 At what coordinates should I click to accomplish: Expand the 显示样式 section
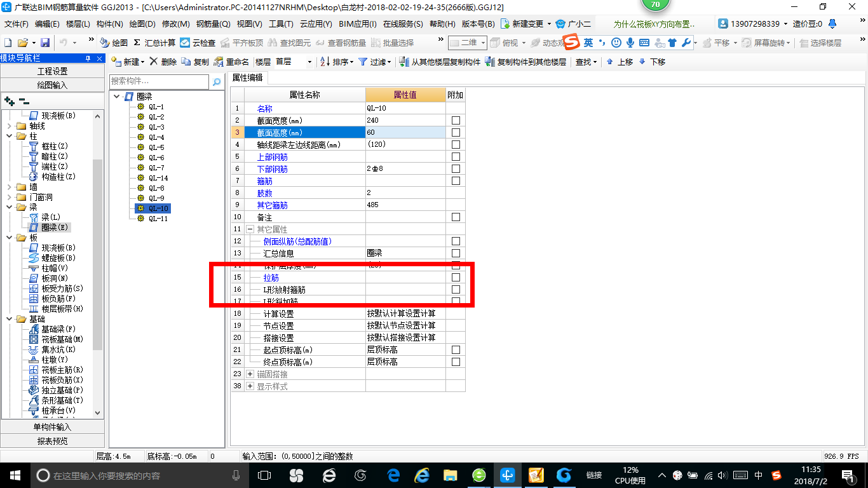click(x=250, y=386)
